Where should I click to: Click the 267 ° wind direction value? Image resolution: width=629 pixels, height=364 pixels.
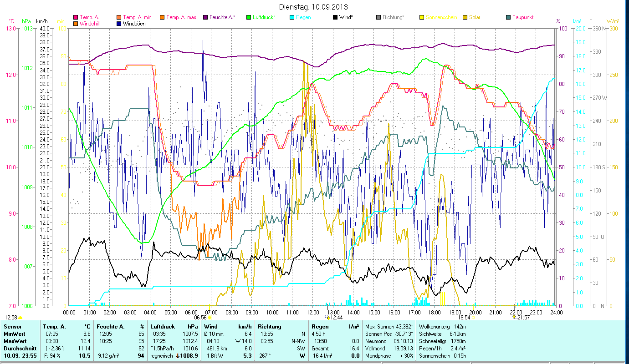[x=265, y=356]
